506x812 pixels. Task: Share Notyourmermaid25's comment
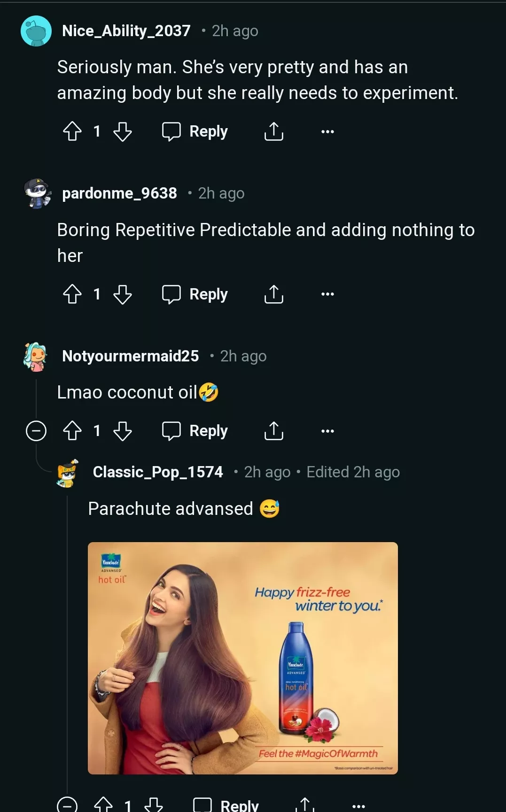click(x=273, y=431)
